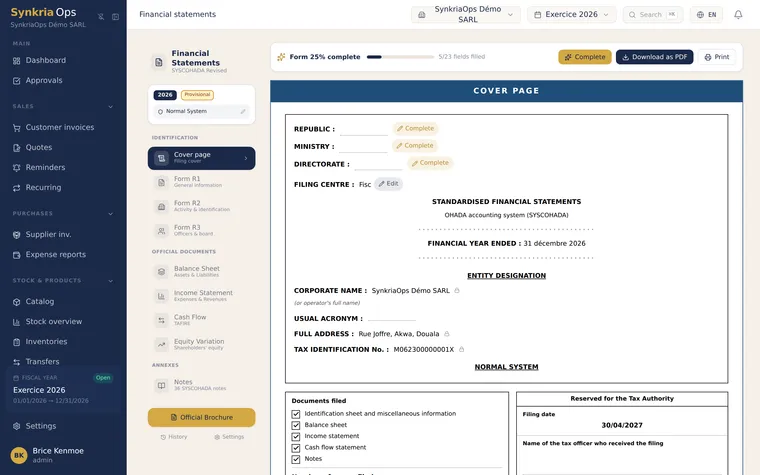Toggle the Income statement checkbox
This screenshot has width=760, height=475.
(296, 437)
